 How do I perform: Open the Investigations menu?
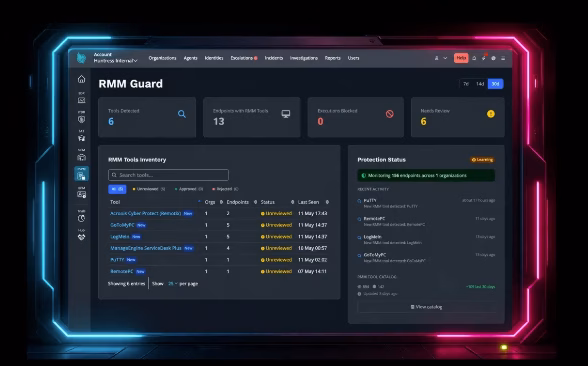coord(304,58)
